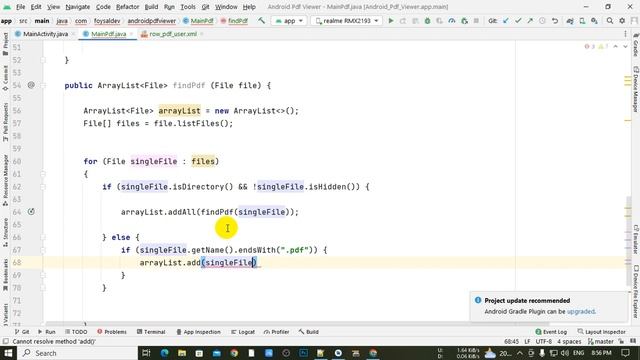Screen dimensions: 640x360
Task: Click the MainPdf breadcrumb in navigation bar
Action: point(198,21)
